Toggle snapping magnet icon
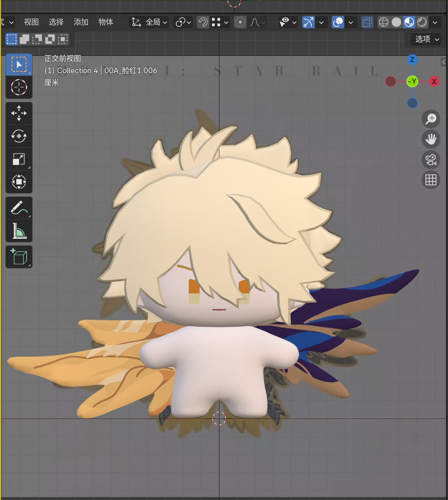This screenshot has height=500, width=448. [x=203, y=22]
